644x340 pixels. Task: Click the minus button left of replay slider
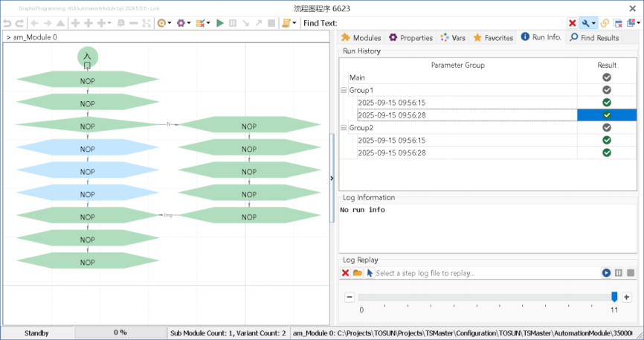[x=350, y=297]
